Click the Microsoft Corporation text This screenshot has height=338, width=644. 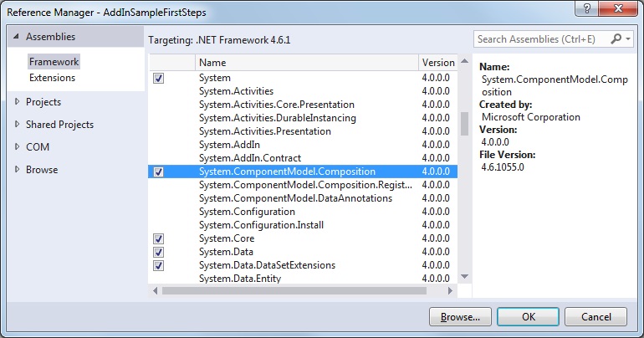point(530,117)
